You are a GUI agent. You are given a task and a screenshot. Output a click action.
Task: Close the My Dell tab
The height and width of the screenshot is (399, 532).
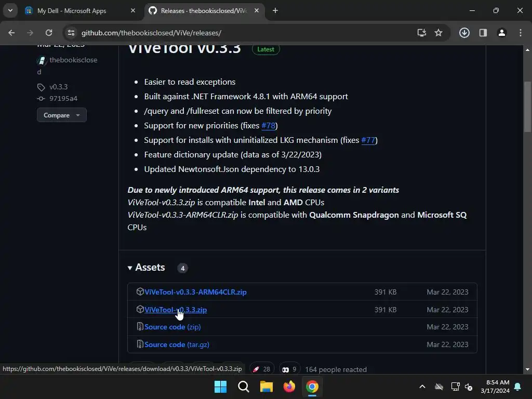[133, 10]
